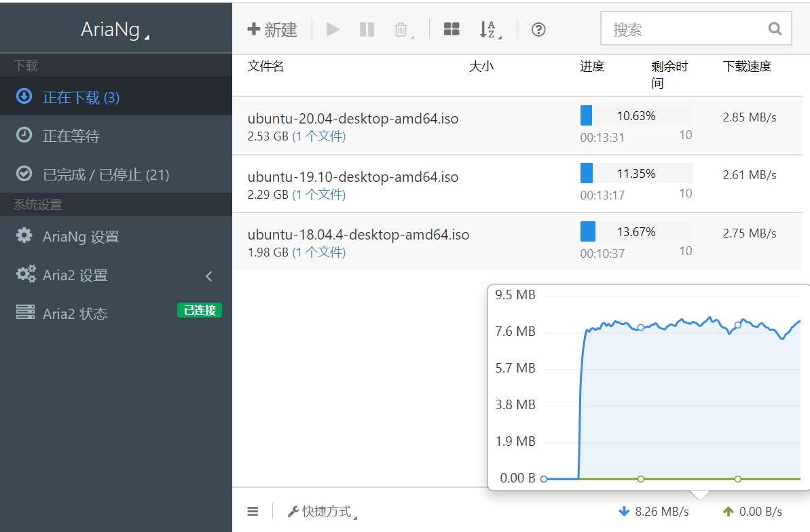
Task: Open the A-Z sort order dropdown
Action: click(x=487, y=29)
